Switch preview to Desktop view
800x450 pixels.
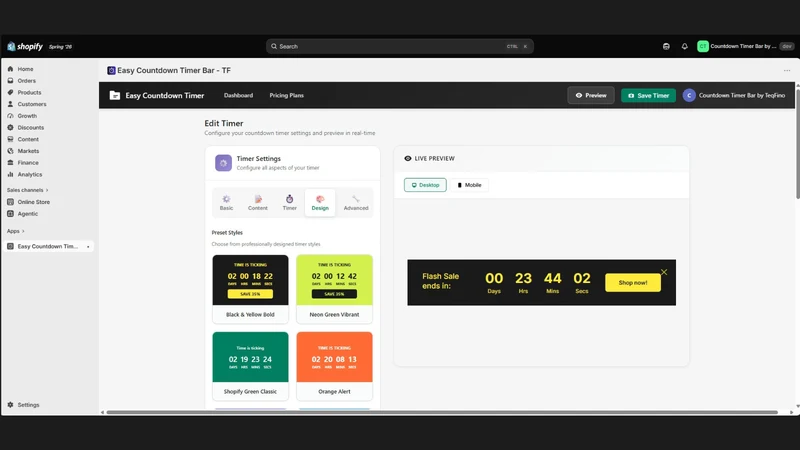(425, 185)
